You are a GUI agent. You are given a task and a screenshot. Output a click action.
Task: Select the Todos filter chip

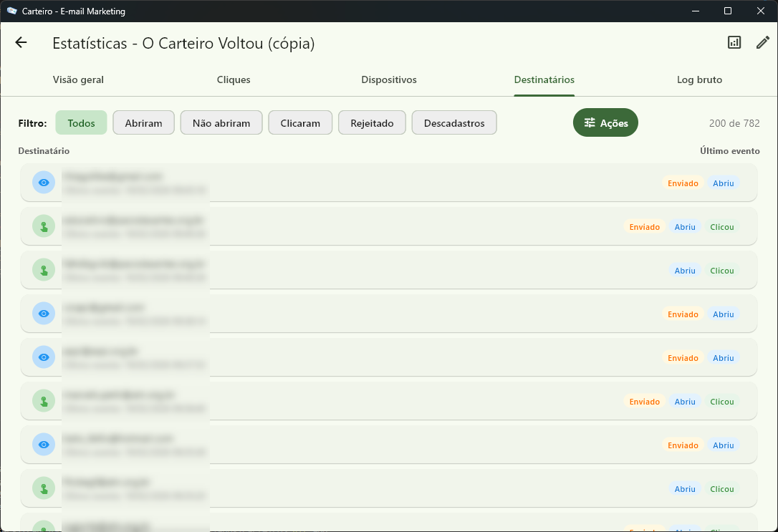click(x=81, y=123)
